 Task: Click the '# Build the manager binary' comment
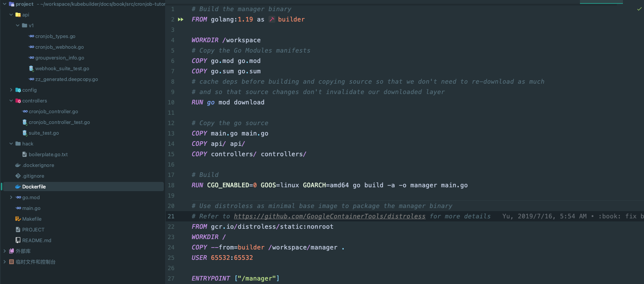click(x=241, y=9)
